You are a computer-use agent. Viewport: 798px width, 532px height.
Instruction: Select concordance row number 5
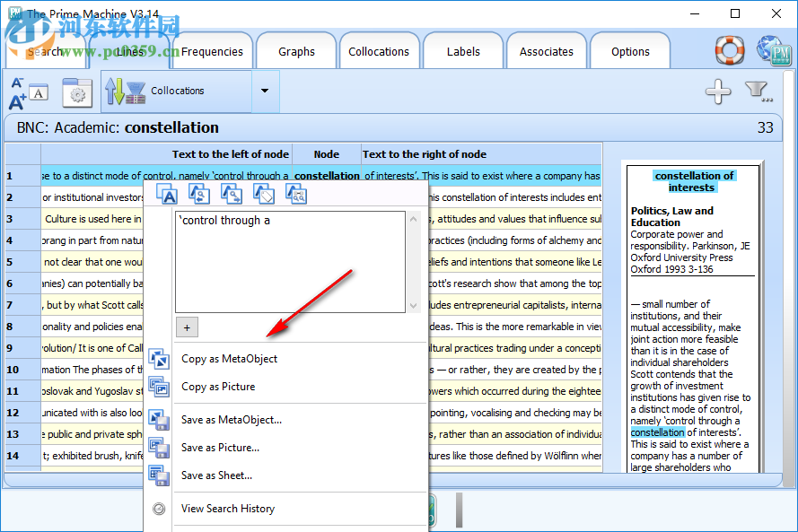(23, 262)
